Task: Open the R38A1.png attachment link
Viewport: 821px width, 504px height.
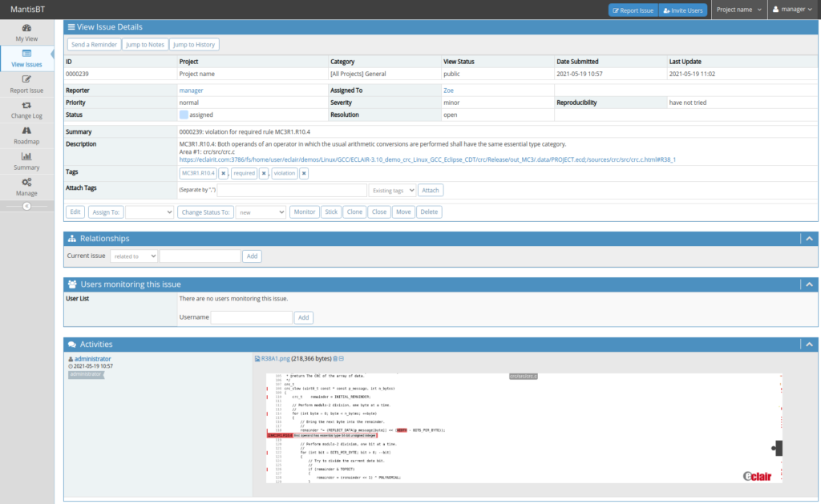Action: (x=276, y=359)
